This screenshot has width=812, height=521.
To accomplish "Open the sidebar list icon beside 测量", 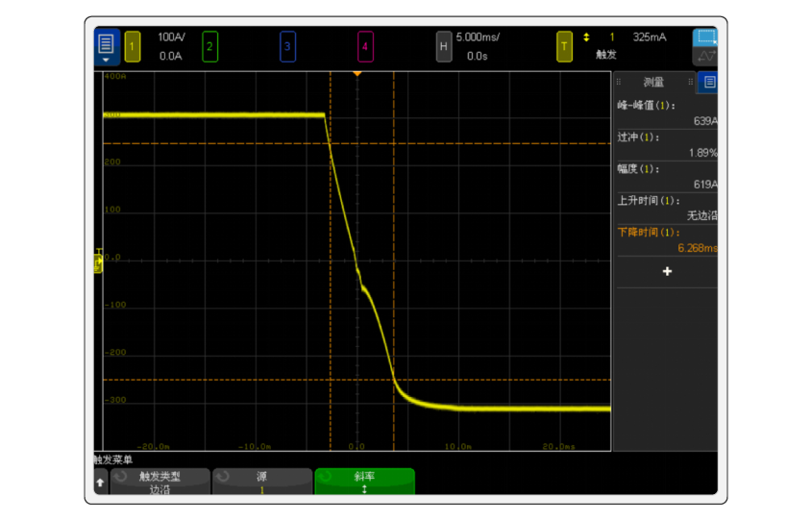I will point(708,83).
